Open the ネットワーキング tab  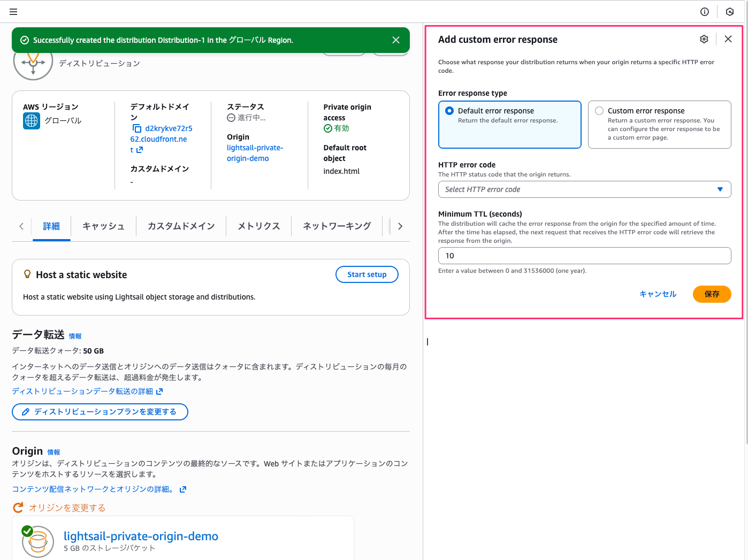[x=337, y=226]
